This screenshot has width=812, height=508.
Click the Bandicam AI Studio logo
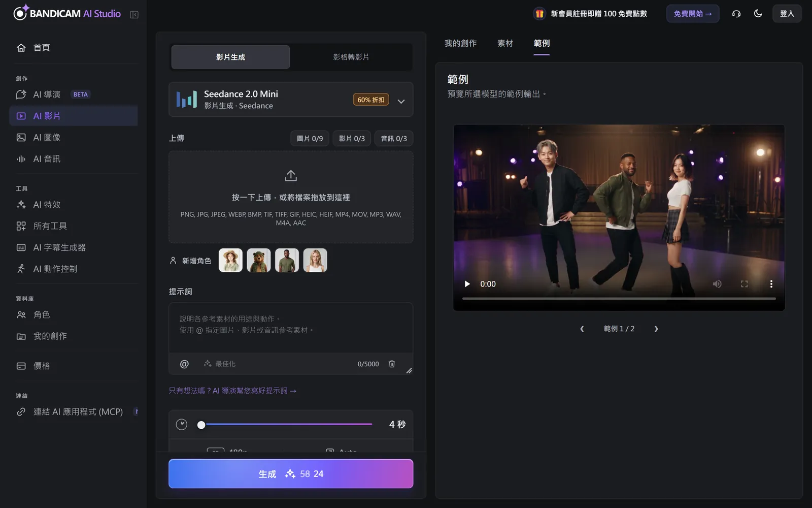click(67, 13)
